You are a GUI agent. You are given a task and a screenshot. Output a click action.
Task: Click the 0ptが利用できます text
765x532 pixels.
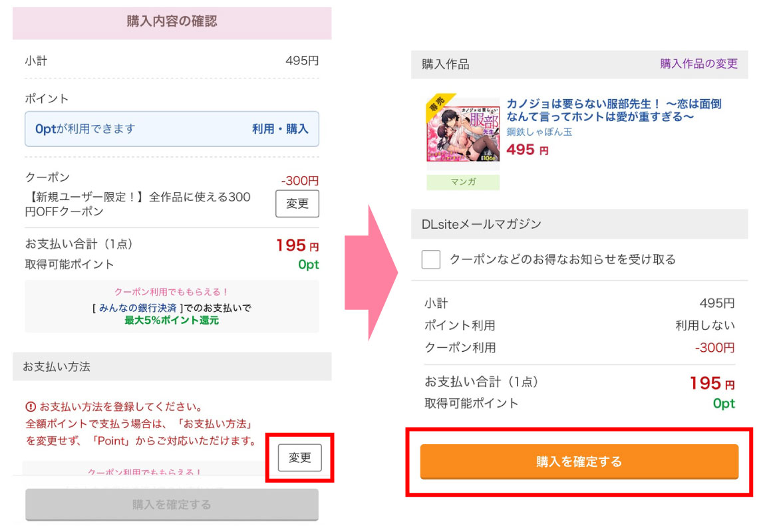[85, 129]
